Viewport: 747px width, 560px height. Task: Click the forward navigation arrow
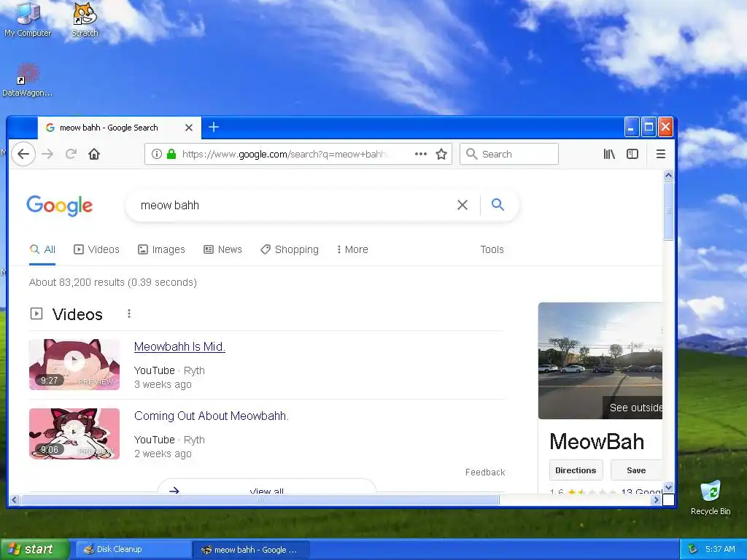[x=47, y=154]
